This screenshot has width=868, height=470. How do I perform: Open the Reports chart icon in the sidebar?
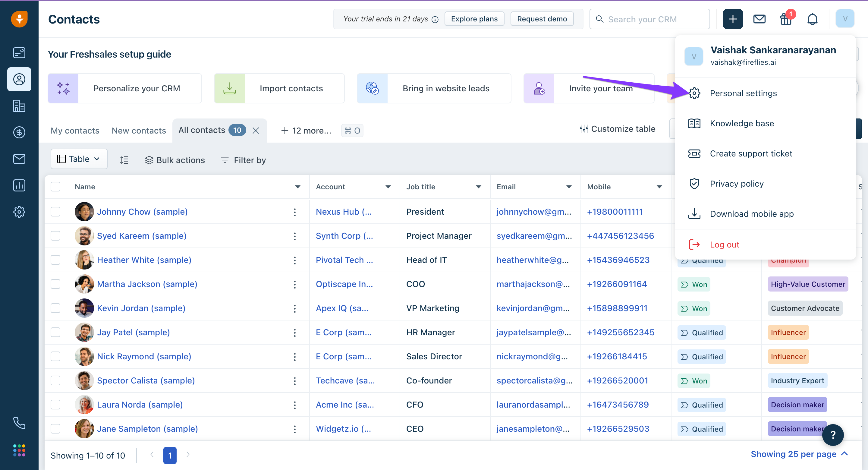[19, 185]
